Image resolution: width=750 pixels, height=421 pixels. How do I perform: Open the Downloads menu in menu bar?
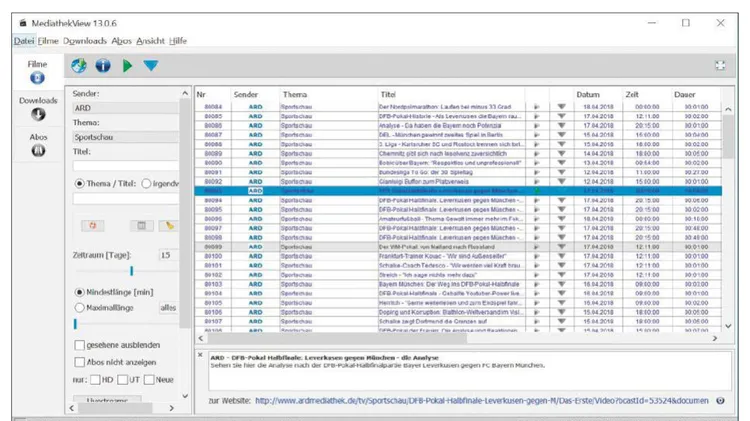pos(85,41)
